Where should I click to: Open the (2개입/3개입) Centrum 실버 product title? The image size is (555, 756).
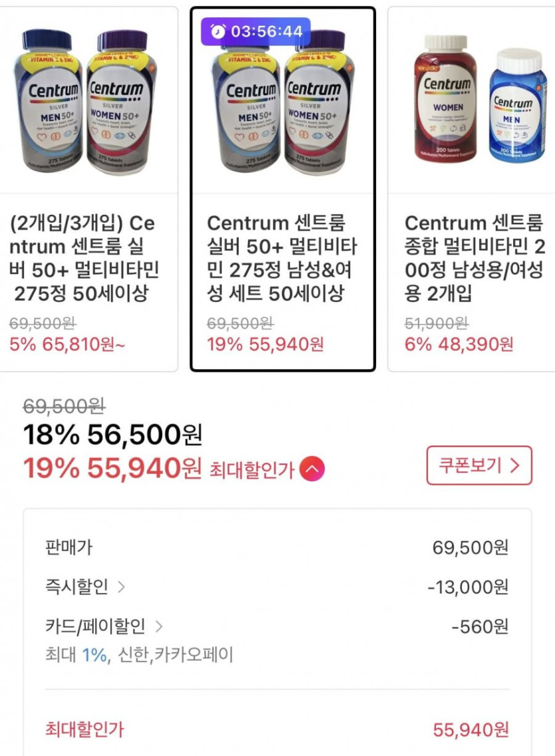pyautogui.click(x=83, y=257)
